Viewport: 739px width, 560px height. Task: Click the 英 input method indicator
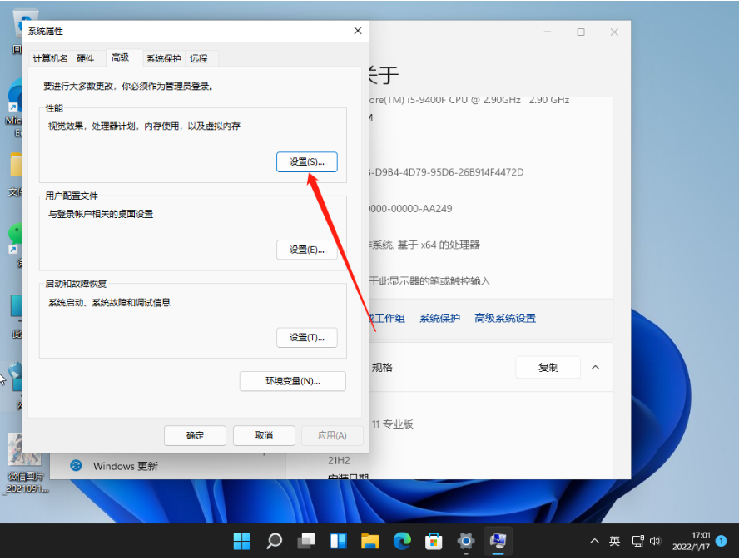coord(614,541)
